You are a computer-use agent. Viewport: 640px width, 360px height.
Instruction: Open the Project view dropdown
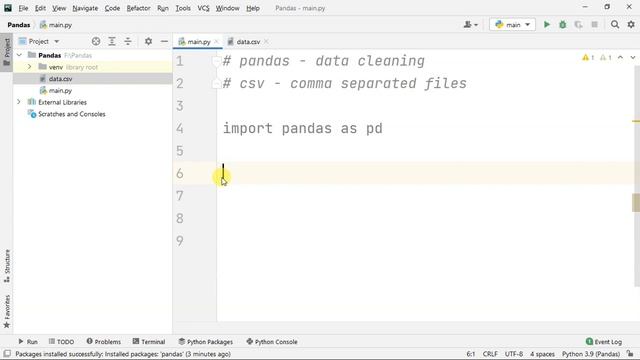[39, 41]
